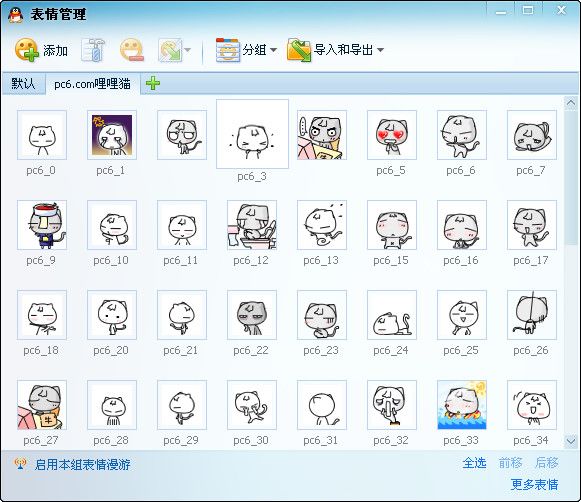Select the highlighted pc6_3 emoticon
Image resolution: width=581 pixels, height=502 pixels.
252,134
